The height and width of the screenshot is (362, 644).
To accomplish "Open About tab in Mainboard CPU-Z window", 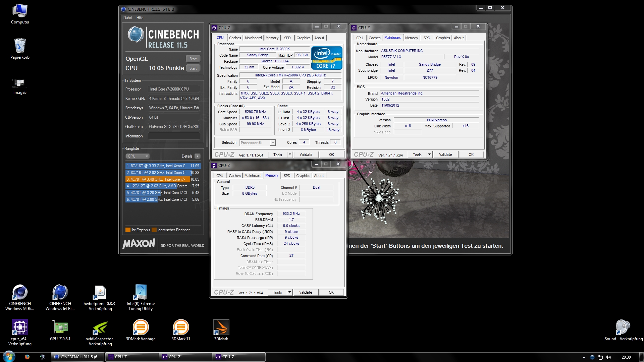I will pyautogui.click(x=459, y=38).
